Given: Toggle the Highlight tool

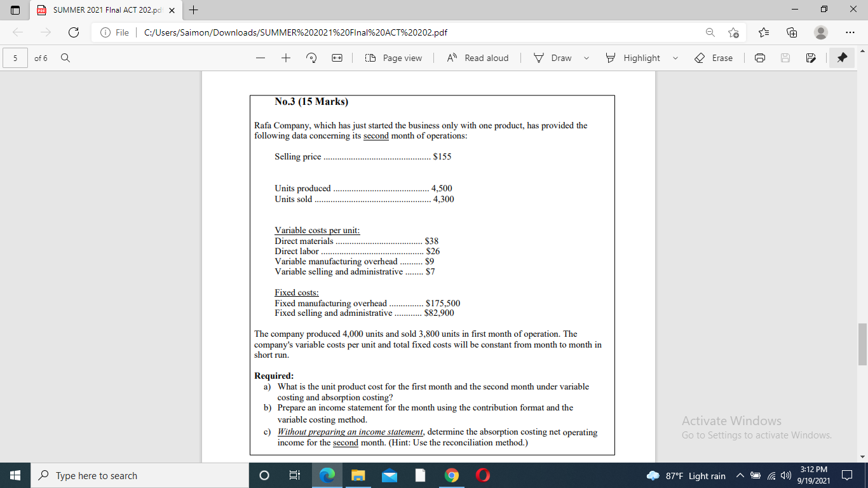Looking at the screenshot, I should point(635,58).
